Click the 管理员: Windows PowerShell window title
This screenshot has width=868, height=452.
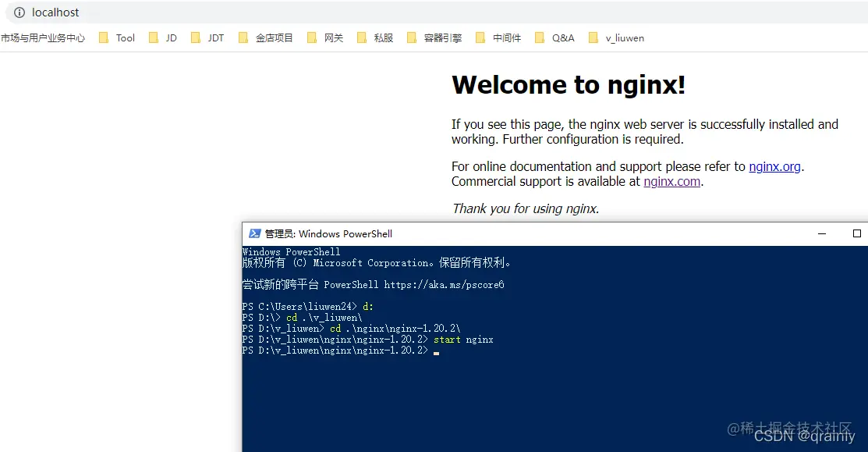(328, 233)
